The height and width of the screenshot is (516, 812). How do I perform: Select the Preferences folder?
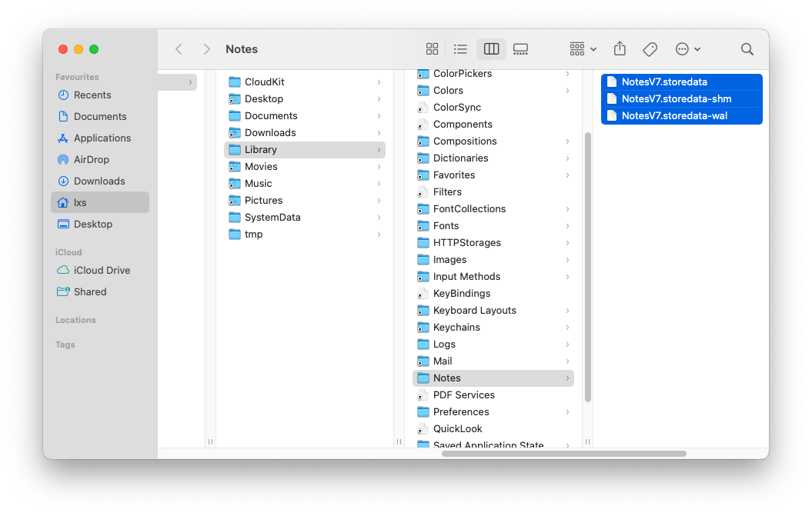click(461, 412)
